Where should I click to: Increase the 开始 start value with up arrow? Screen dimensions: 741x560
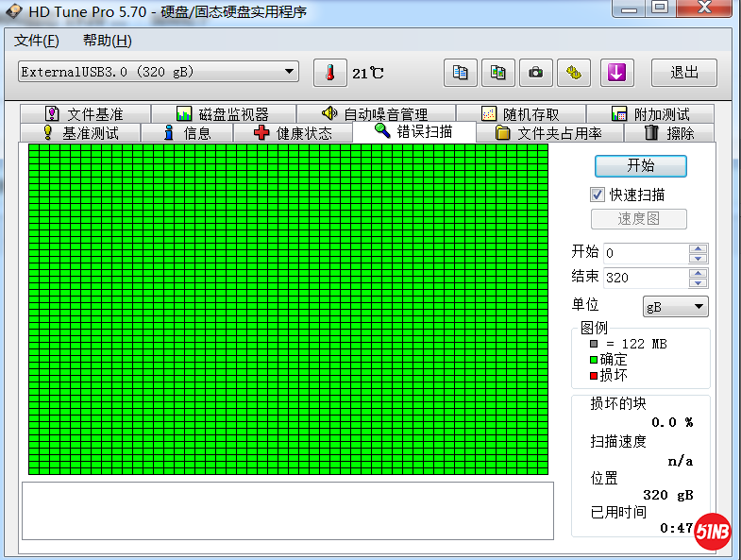point(698,248)
